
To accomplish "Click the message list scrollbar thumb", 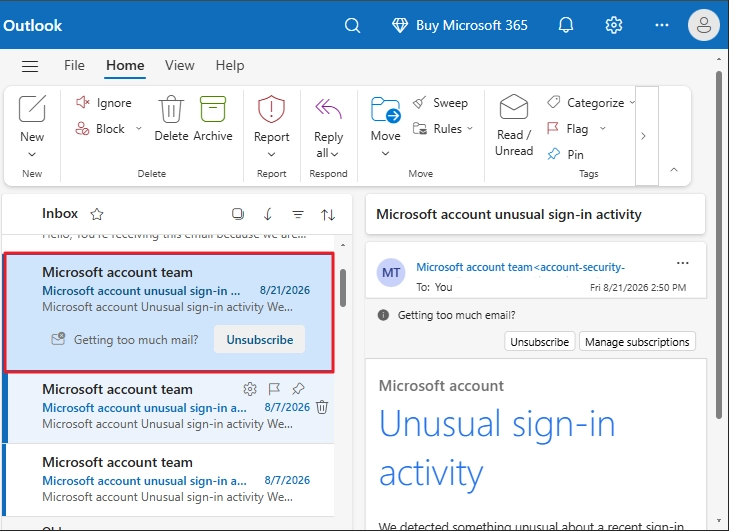I will click(x=343, y=288).
